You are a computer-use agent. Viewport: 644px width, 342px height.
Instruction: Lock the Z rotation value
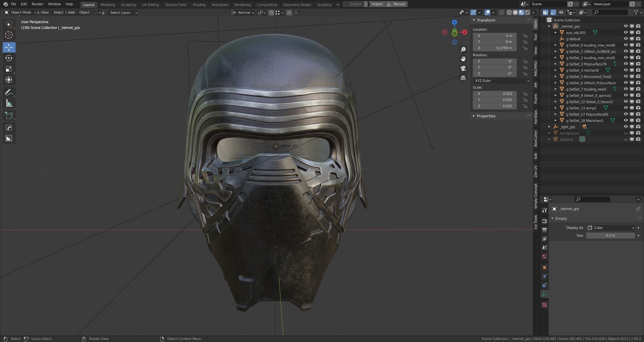pos(525,74)
